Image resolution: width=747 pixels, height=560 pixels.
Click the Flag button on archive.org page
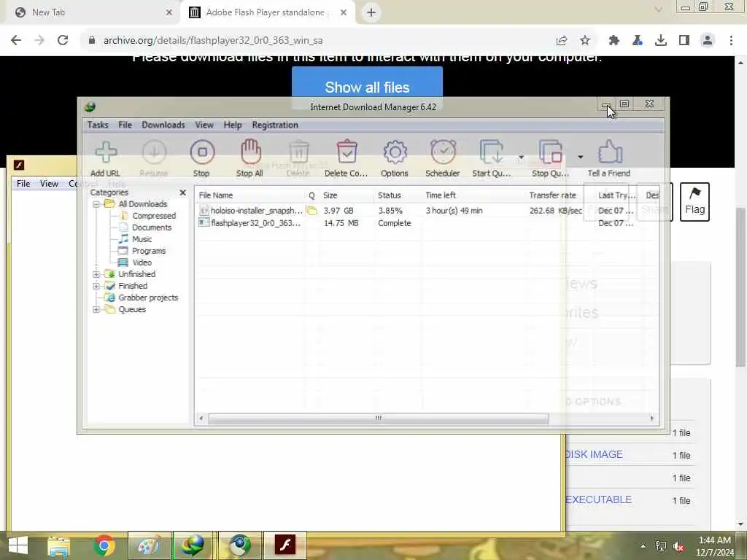pyautogui.click(x=694, y=202)
